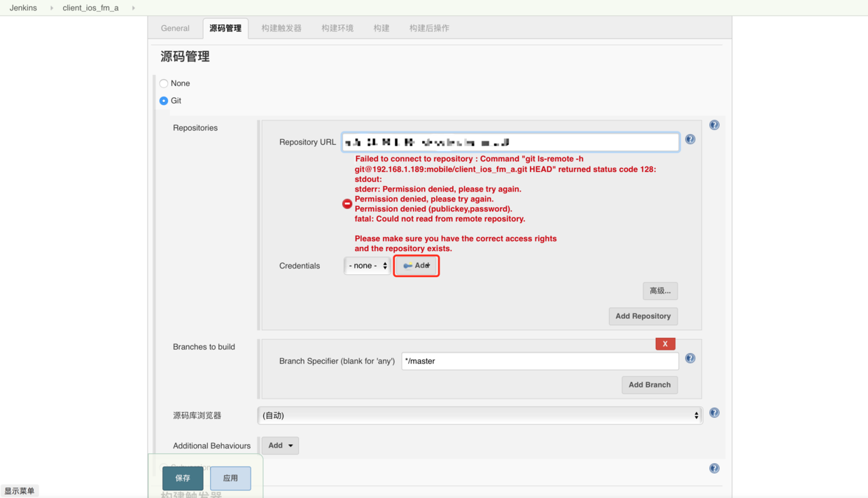Select the Git radio button
This screenshot has height=498, width=868.
(164, 101)
